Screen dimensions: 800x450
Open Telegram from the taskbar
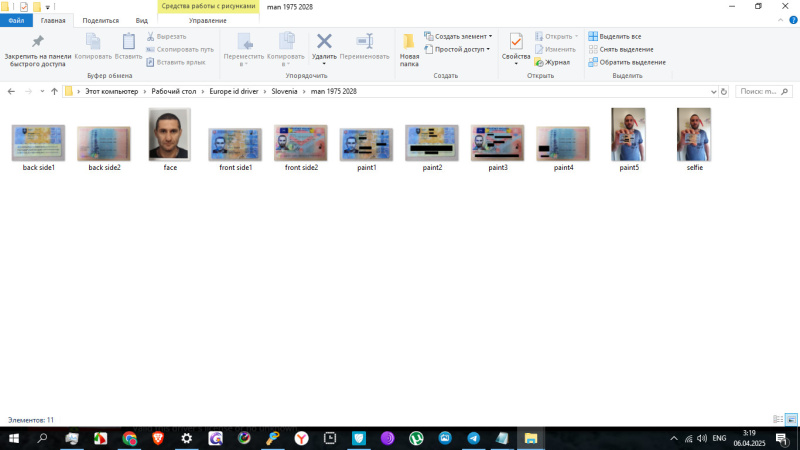coord(473,438)
